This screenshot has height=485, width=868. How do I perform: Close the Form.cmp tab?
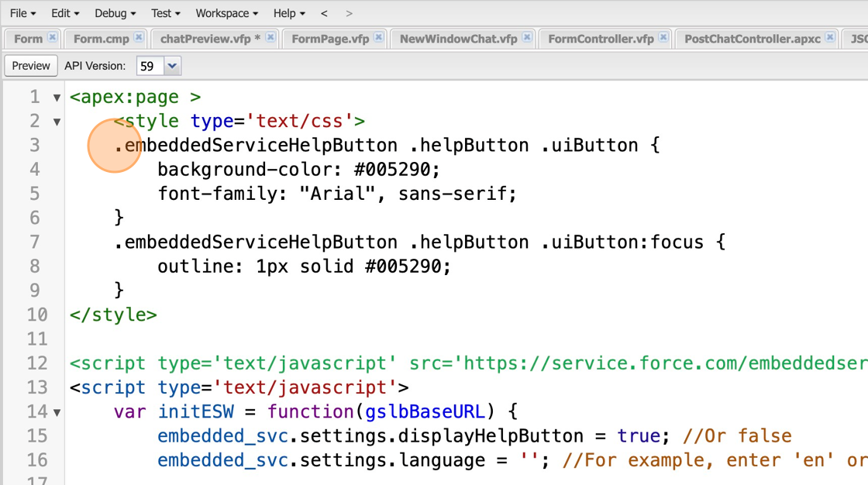point(139,37)
